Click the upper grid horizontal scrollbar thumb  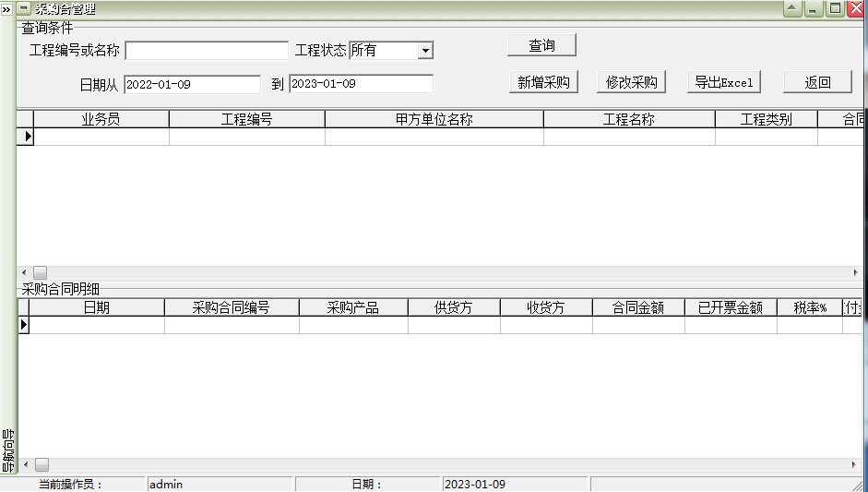pos(40,272)
